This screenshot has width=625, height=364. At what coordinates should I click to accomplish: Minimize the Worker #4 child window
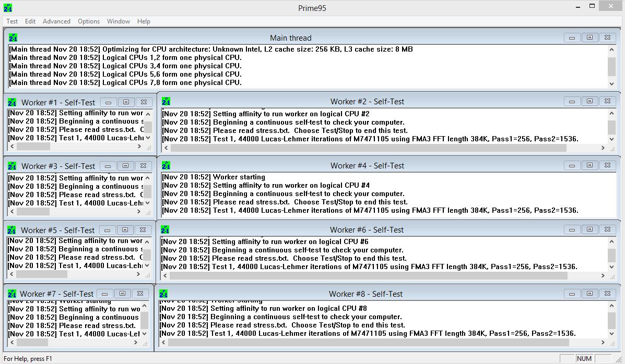[x=572, y=165]
